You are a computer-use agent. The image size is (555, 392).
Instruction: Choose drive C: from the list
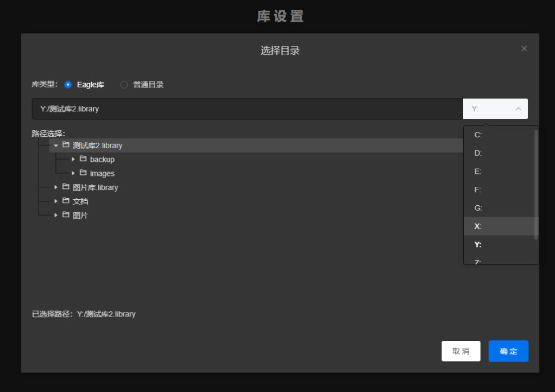tap(499, 135)
